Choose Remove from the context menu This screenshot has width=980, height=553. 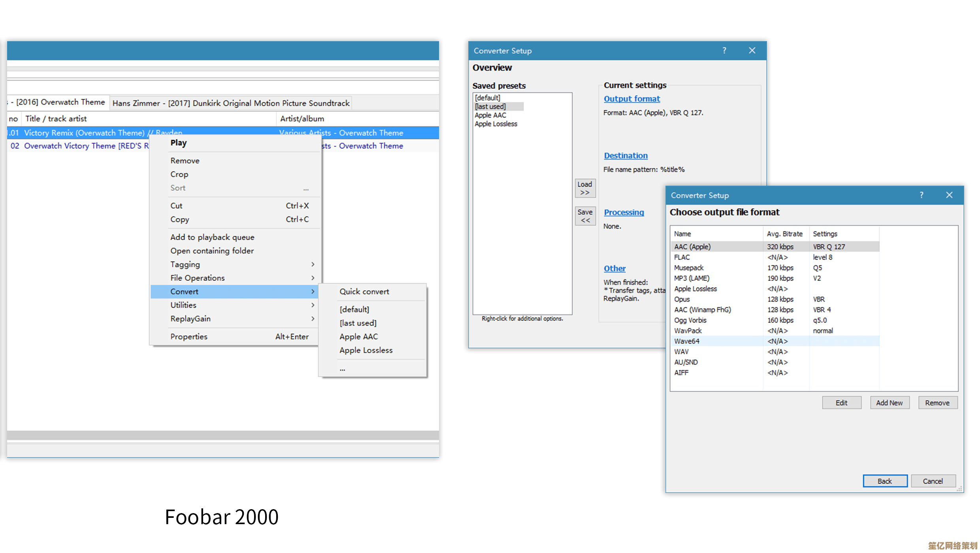click(x=236, y=161)
